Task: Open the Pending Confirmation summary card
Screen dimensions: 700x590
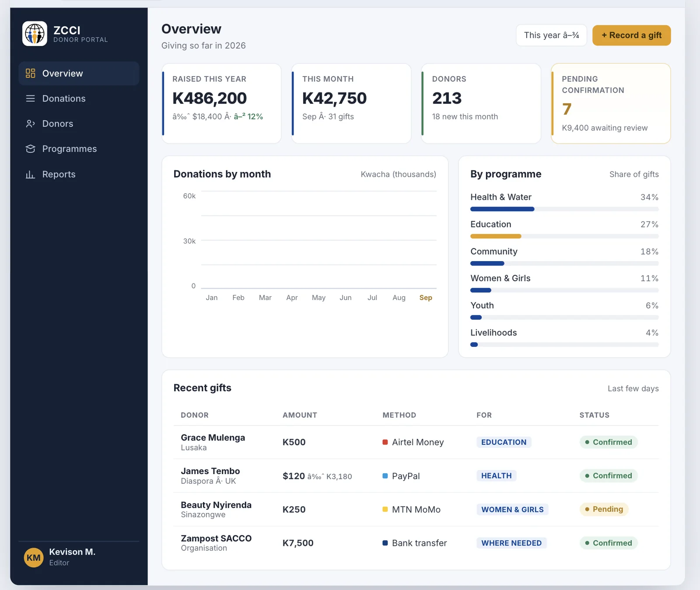Action: (x=611, y=103)
